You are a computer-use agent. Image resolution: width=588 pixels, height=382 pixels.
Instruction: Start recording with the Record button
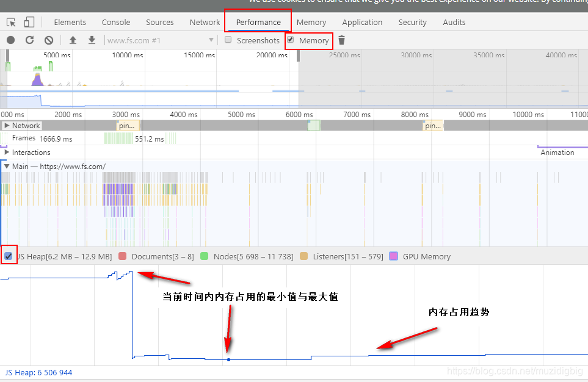[11, 40]
